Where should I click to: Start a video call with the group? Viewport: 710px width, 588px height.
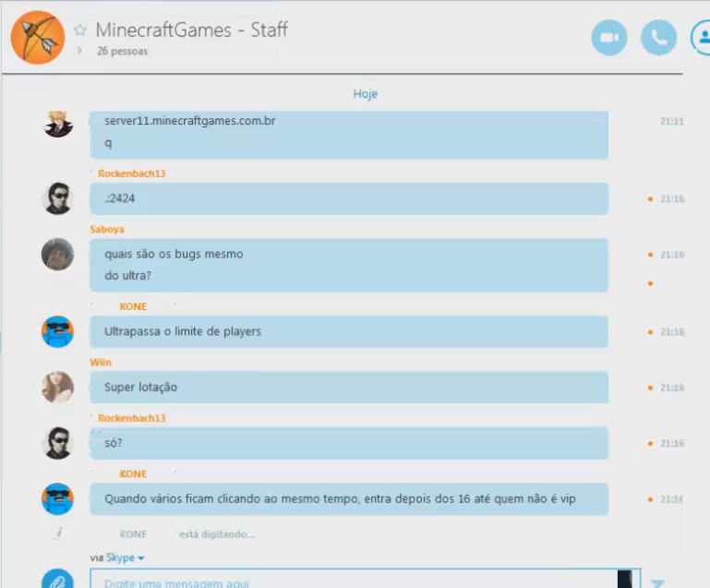[609, 38]
